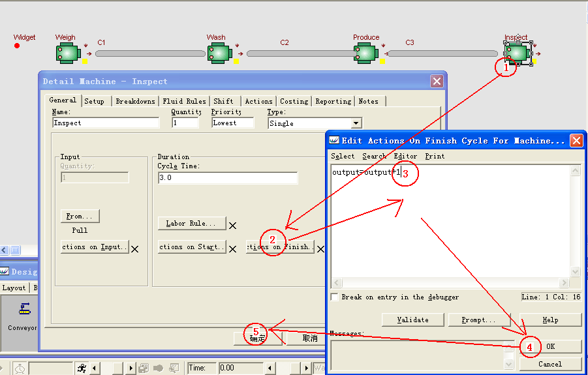This screenshot has height=375, width=588.
Task: Click OK in the Edit Actions dialog
Action: pyautogui.click(x=550, y=346)
